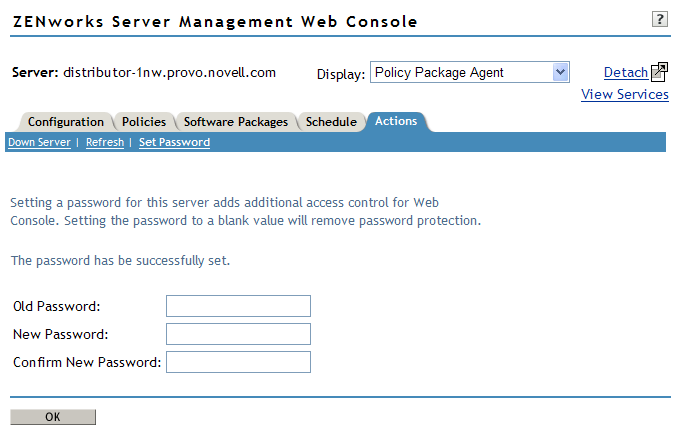675x429 pixels.
Task: Open the Set Password link
Action: (174, 142)
